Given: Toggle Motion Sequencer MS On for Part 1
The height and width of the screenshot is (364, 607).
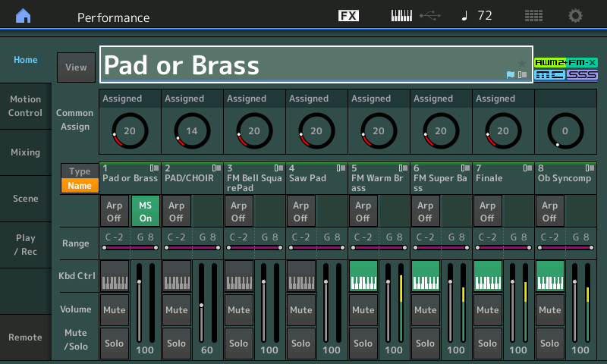Looking at the screenshot, I should [145, 212].
